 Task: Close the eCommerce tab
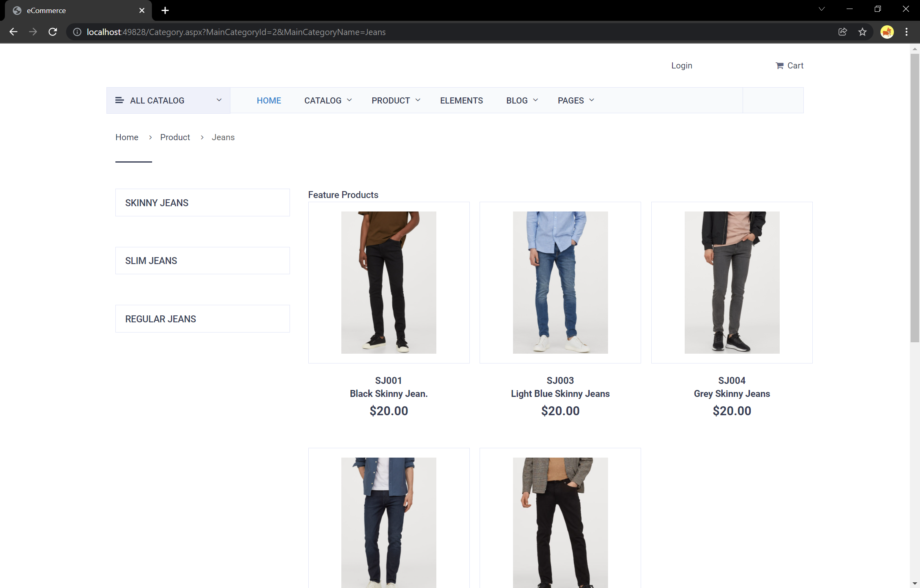click(142, 11)
